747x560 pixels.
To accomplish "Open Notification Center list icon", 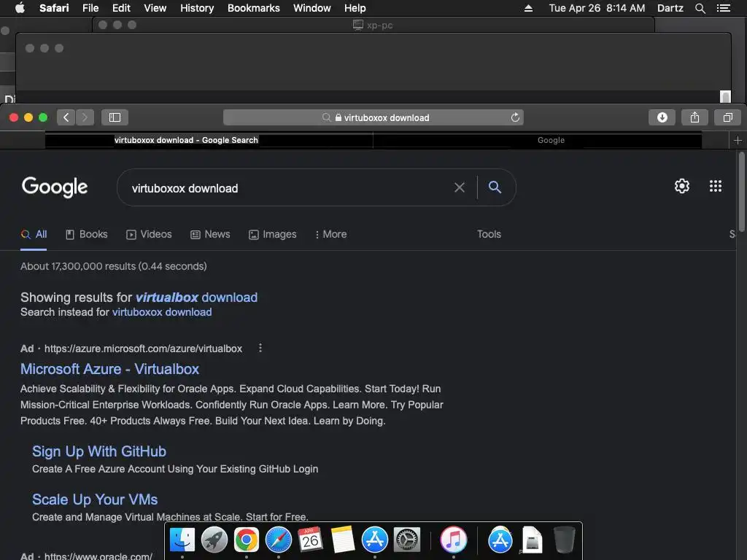I will click(x=723, y=8).
